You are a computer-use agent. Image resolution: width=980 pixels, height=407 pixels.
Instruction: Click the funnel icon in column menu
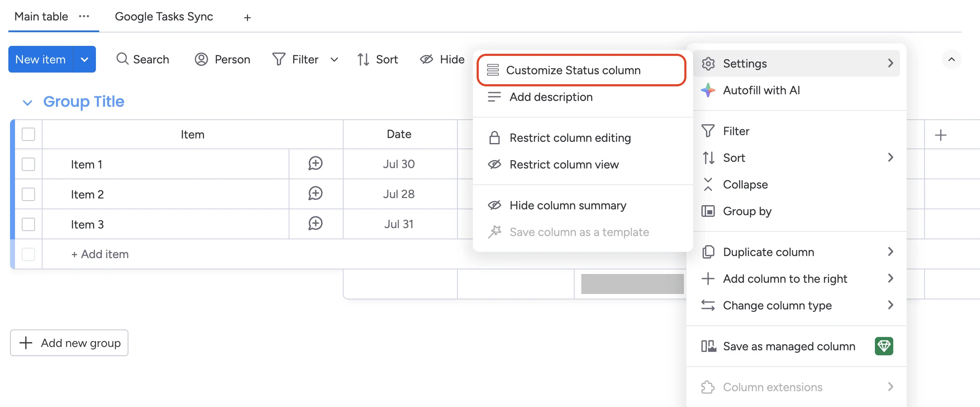[x=708, y=131]
